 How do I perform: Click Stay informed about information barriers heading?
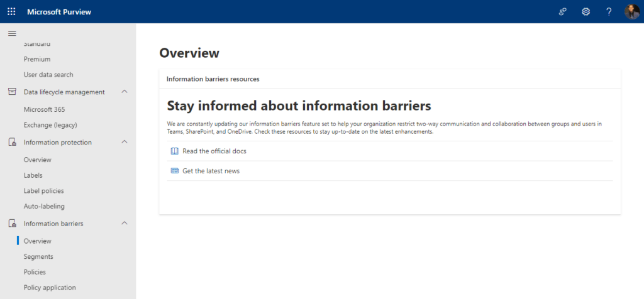pos(299,106)
